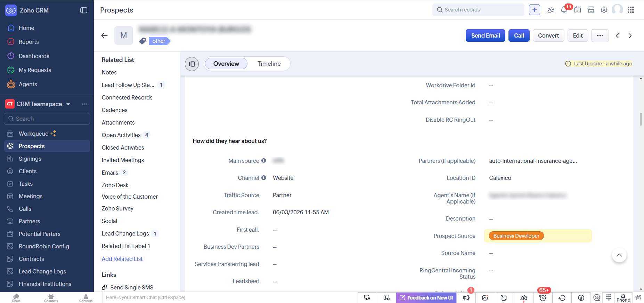Open Signings module
The height and width of the screenshot is (303, 644).
30,159
